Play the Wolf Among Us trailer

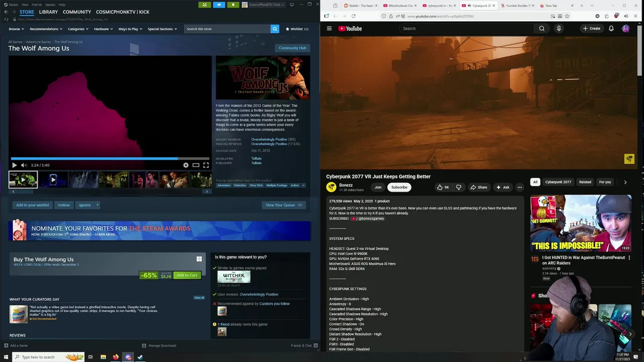pyautogui.click(x=14, y=165)
